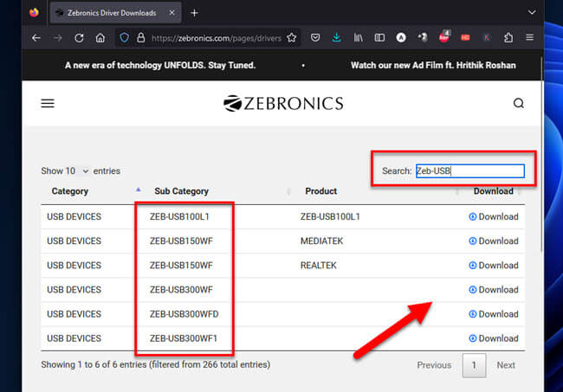The height and width of the screenshot is (392, 563).
Task: Click the Firefox logo icon
Action: (34, 13)
